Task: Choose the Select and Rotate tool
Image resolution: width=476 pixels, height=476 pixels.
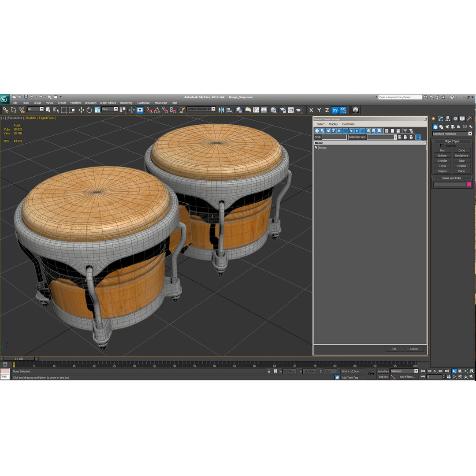Action: pyautogui.click(x=89, y=110)
